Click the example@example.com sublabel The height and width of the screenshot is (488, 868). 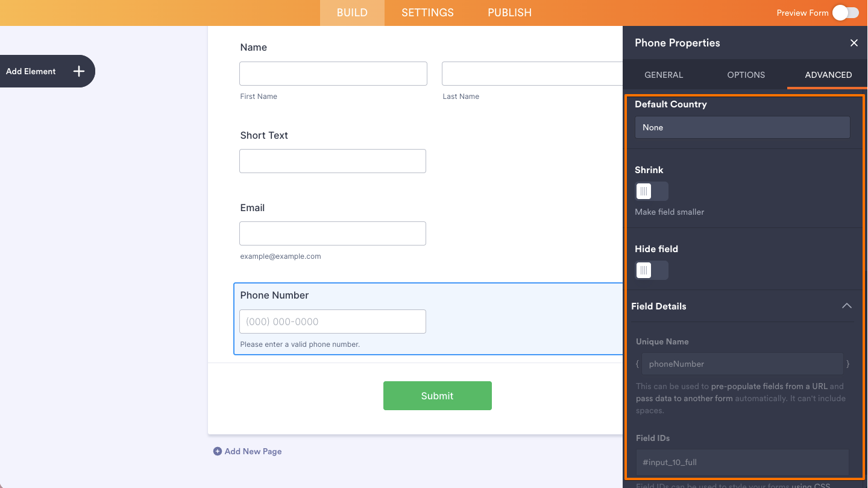click(x=280, y=256)
